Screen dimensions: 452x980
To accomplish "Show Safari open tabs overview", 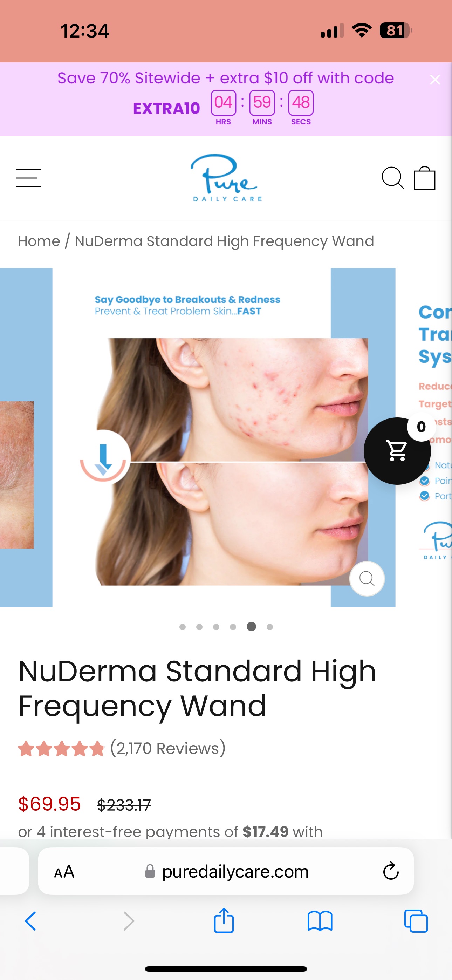I will (x=416, y=921).
